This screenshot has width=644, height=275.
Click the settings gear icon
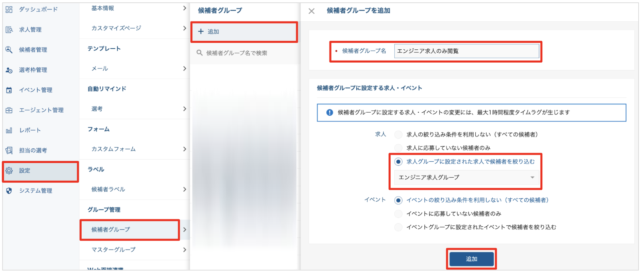pos(9,171)
